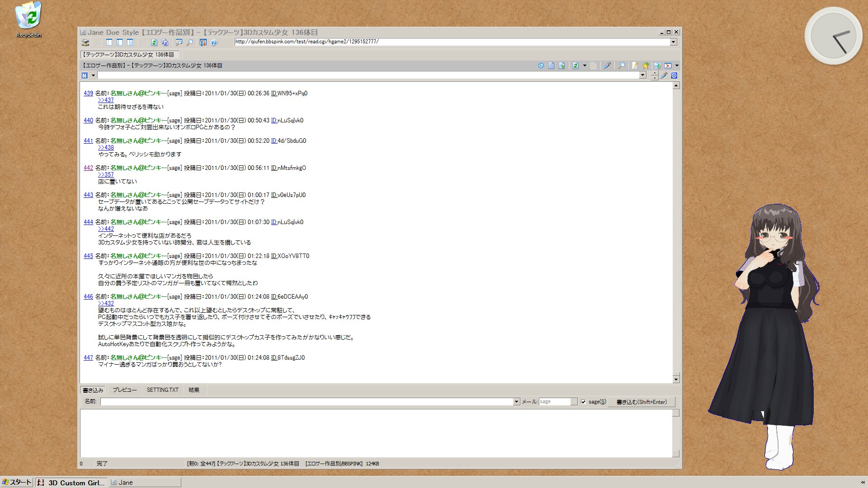Screen dimensions: 868x488
Task: Toggle the sage(S) checkbox
Action: coord(583,402)
